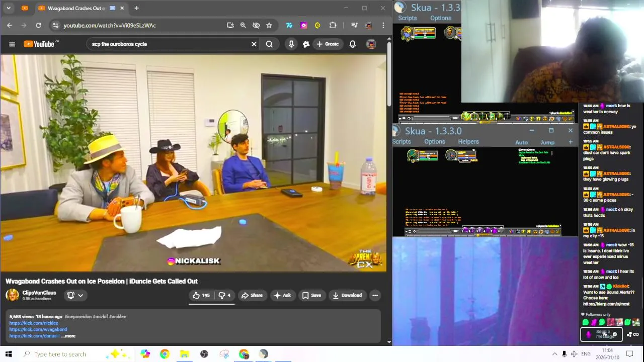Open the Chrome media controls icon

354,25
